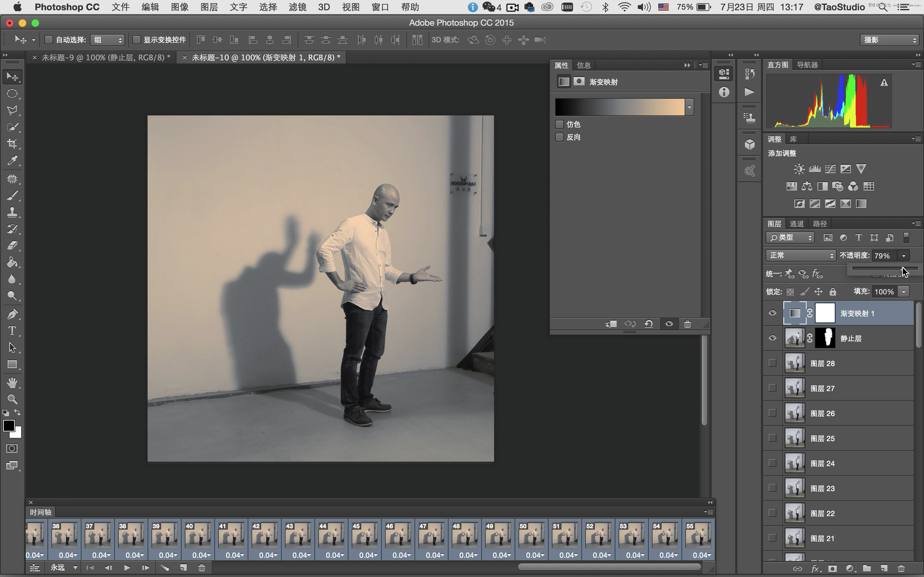Switch to the 通道 panel tab
Image resolution: width=924 pixels, height=577 pixels.
tap(797, 223)
